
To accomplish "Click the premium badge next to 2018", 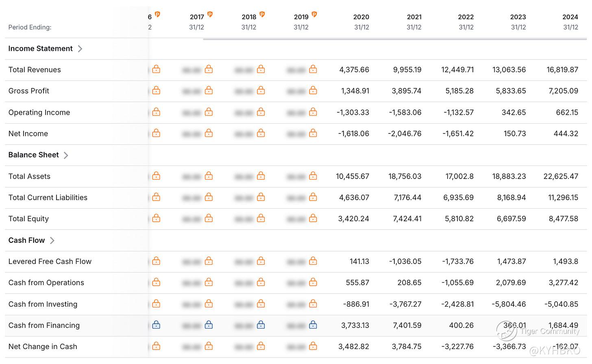I will point(262,15).
